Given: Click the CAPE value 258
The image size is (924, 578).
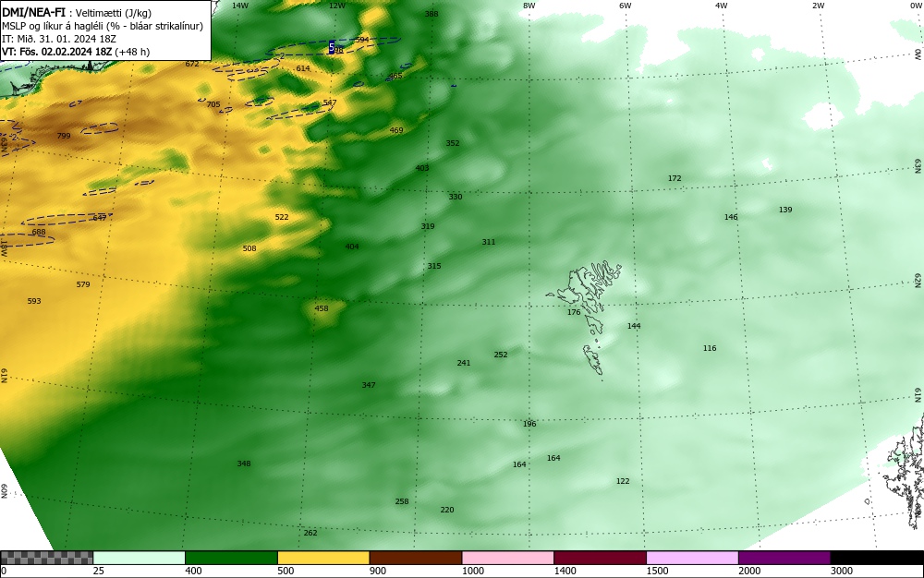Looking at the screenshot, I should pyautogui.click(x=402, y=502).
